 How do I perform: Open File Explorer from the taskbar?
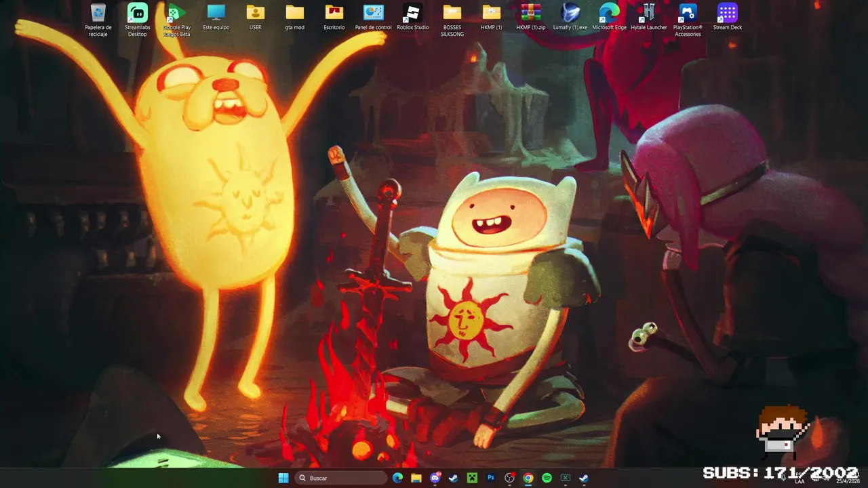point(416,478)
